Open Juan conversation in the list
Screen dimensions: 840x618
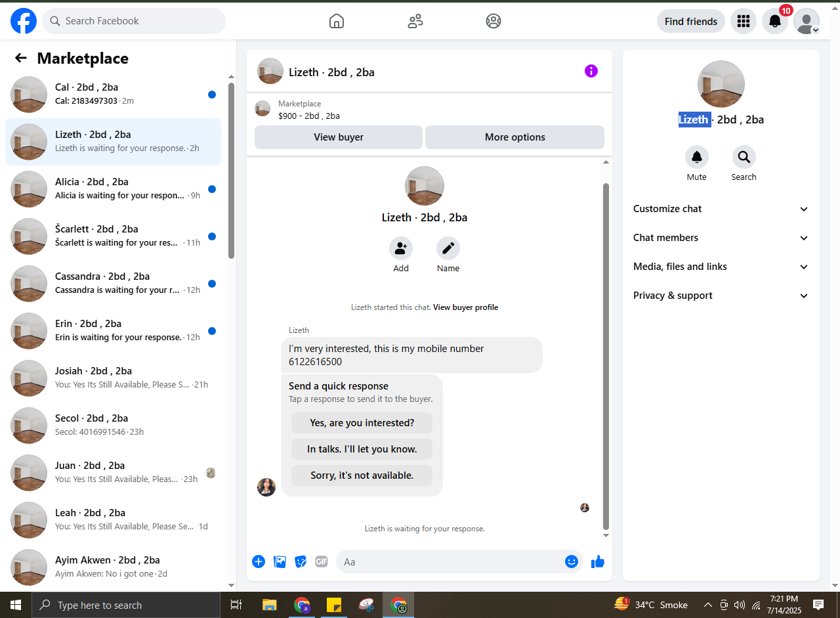point(113,473)
